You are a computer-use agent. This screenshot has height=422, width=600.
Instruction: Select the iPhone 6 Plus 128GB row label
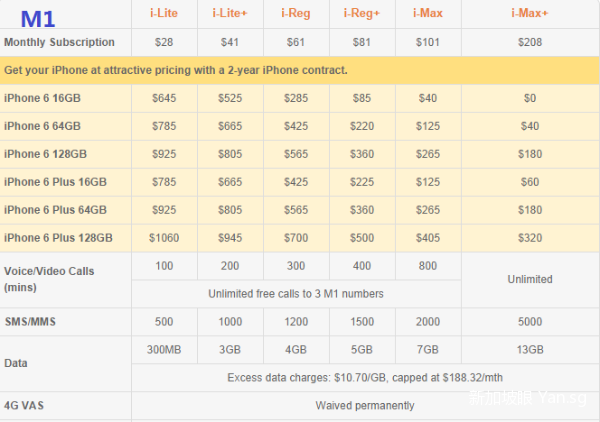pos(58,238)
